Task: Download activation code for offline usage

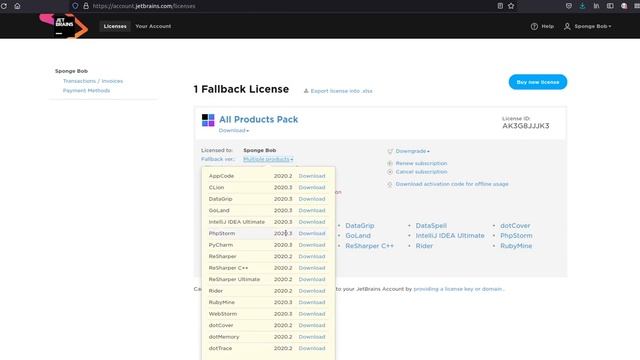Action: coord(452,184)
